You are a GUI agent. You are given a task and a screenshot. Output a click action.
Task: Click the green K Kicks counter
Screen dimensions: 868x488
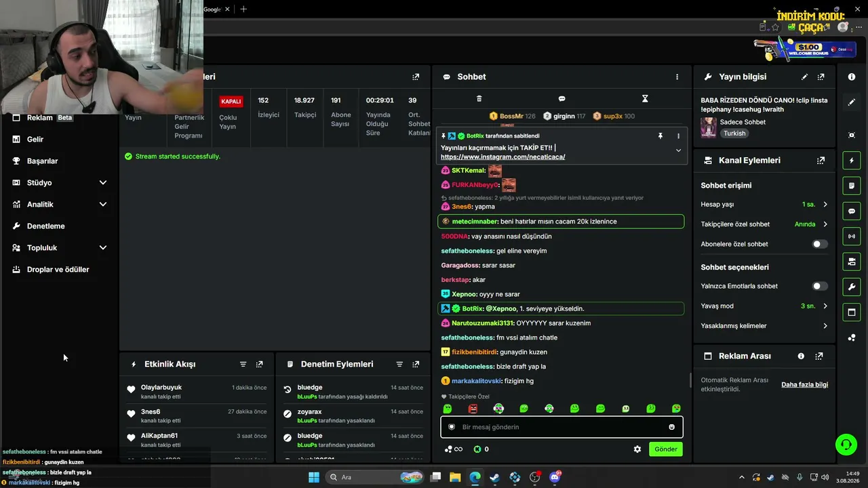[x=481, y=449]
